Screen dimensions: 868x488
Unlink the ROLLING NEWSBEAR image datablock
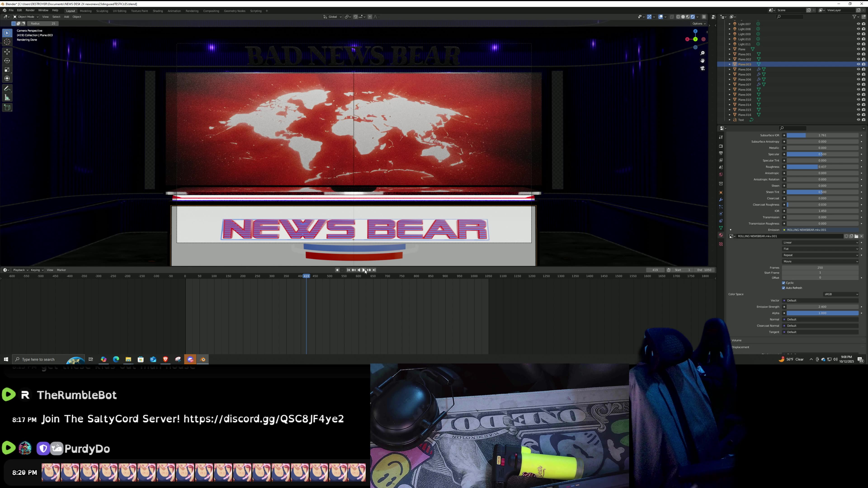tap(861, 236)
